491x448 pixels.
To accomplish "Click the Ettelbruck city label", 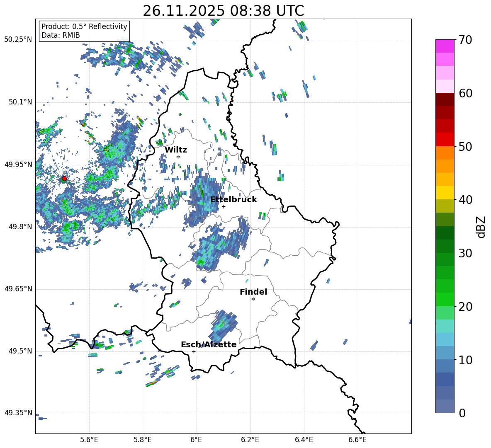I will tap(233, 200).
